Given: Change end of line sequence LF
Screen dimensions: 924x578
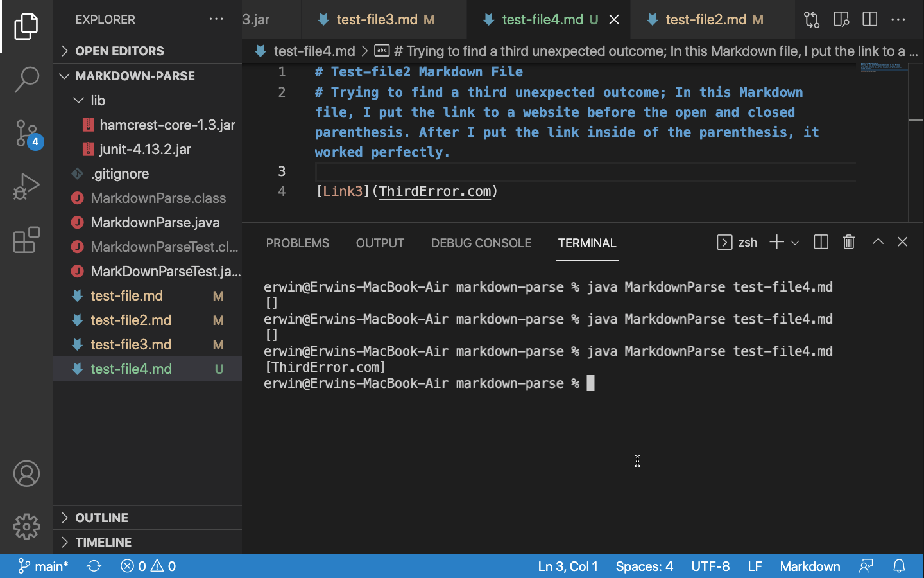Looking at the screenshot, I should click(755, 566).
